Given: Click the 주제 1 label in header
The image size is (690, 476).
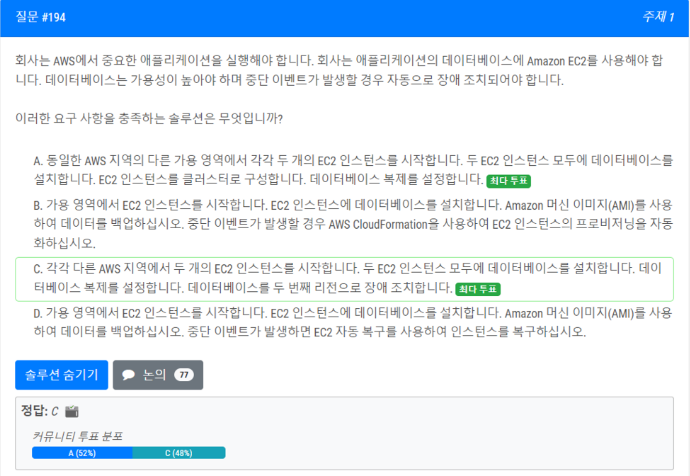Looking at the screenshot, I should coord(658,17).
